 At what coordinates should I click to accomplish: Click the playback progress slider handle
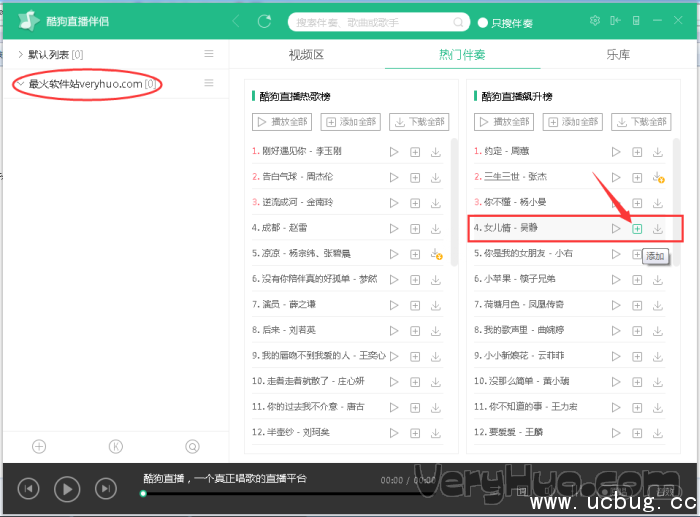click(143, 493)
